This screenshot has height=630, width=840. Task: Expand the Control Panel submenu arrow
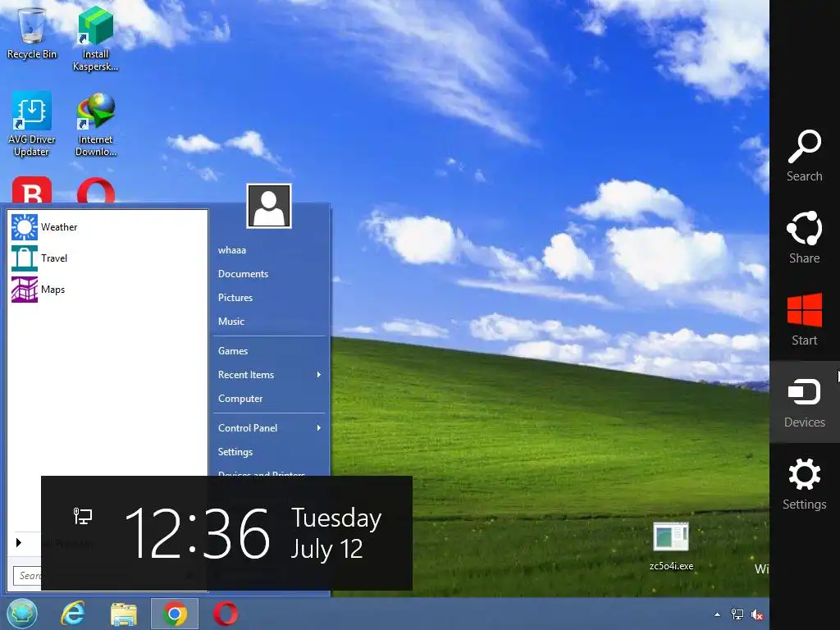coord(319,427)
